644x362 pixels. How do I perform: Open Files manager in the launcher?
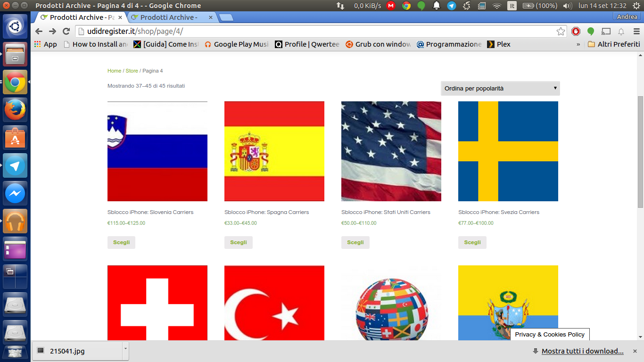click(x=15, y=54)
